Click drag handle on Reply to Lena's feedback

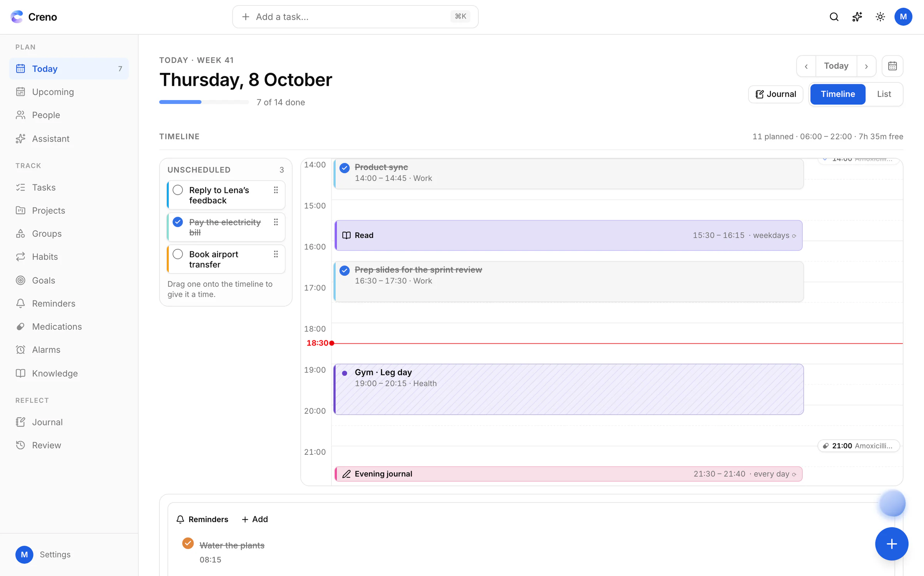point(276,190)
